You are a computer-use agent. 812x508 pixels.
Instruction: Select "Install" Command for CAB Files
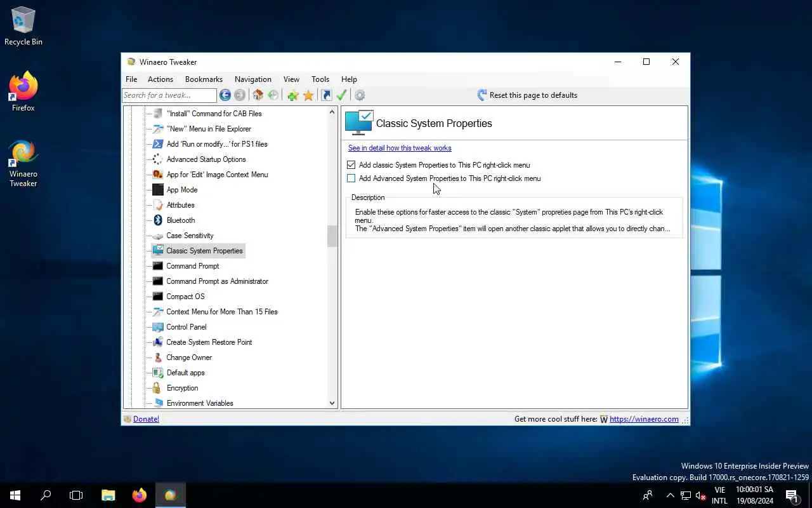(x=214, y=114)
